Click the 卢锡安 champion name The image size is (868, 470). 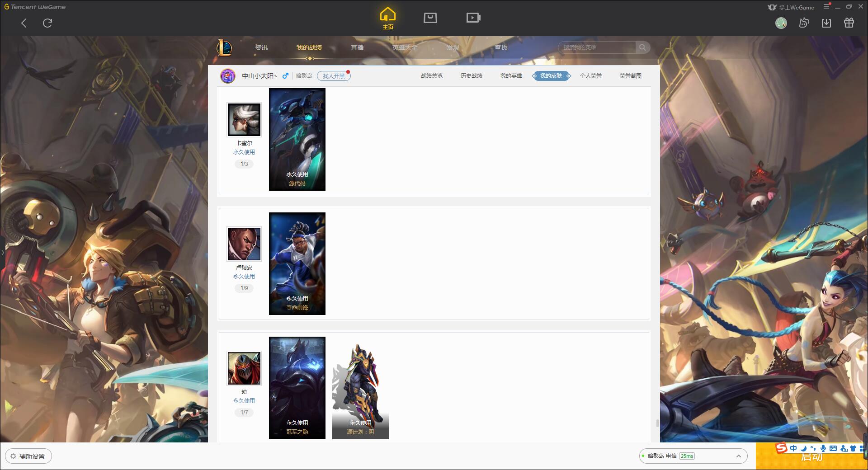[x=244, y=268]
